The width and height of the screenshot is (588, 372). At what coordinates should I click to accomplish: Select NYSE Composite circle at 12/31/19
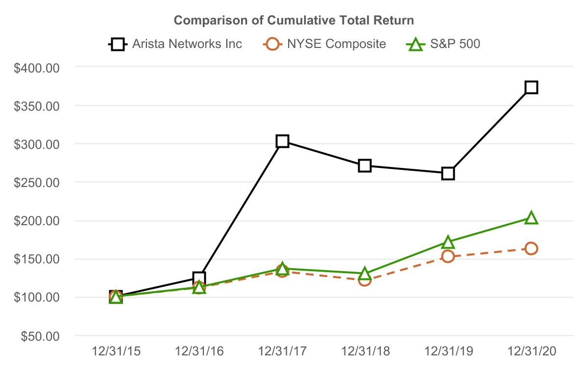click(x=448, y=256)
